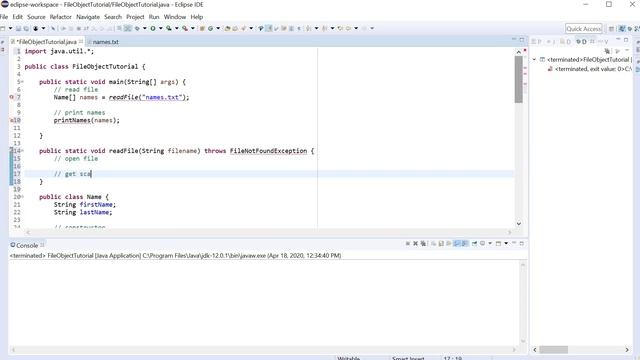Toggle Show Console on standard output change
Viewport: 640px width, 360px height.
click(457, 244)
